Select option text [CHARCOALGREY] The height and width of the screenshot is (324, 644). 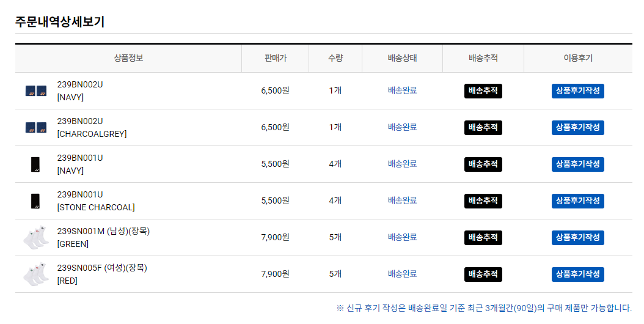(92, 134)
